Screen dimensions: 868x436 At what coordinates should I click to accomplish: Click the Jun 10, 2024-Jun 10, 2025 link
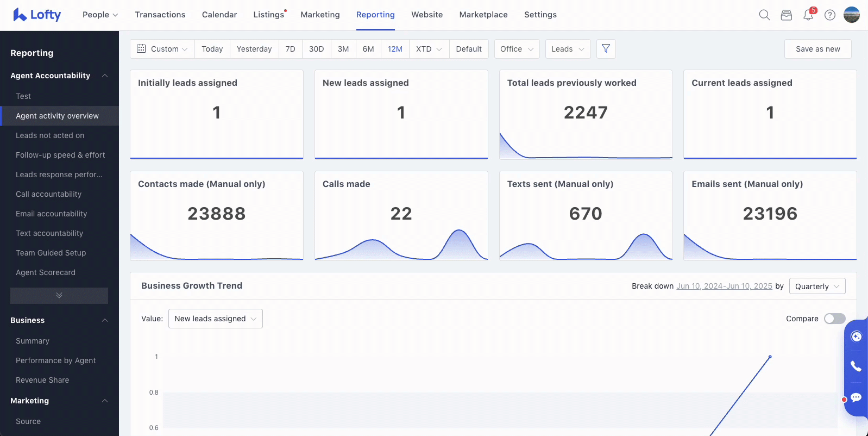724,286
